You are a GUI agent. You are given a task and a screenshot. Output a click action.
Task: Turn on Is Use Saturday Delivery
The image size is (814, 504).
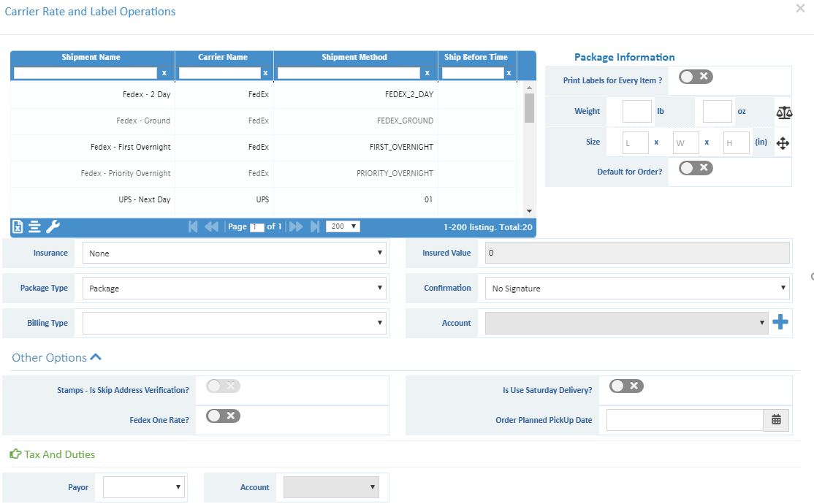[x=626, y=386]
